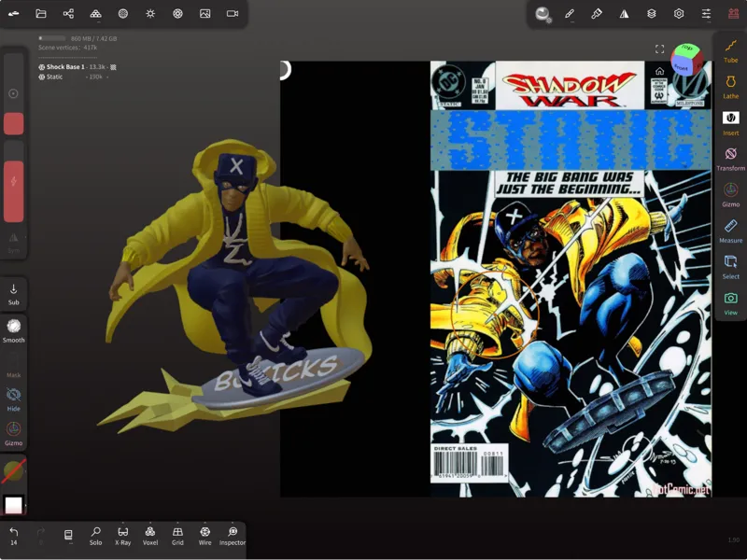Toggle X-Ray display
This screenshot has height=560, width=747.
tap(123, 536)
